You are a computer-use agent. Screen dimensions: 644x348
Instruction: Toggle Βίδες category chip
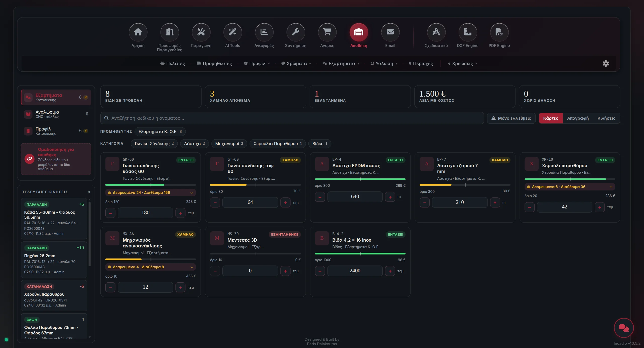(x=319, y=144)
